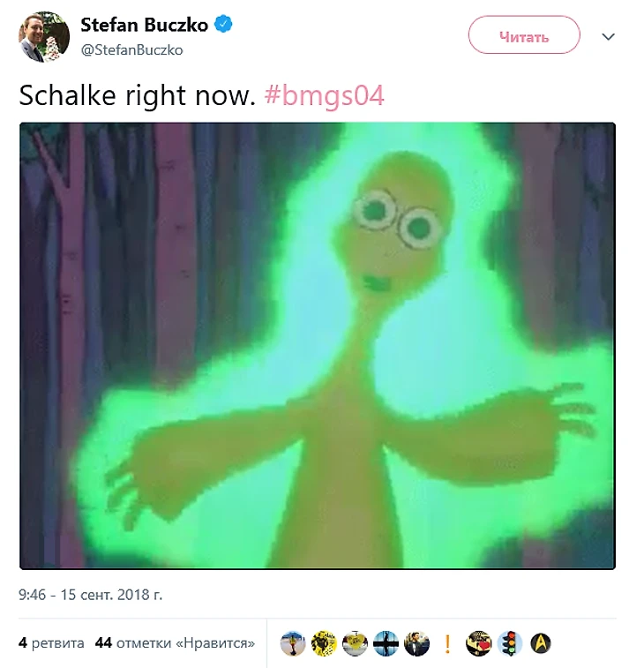Click the yellow and black graffiti liker avatar
Viewport: 644px width, 668px height.
pos(324,643)
